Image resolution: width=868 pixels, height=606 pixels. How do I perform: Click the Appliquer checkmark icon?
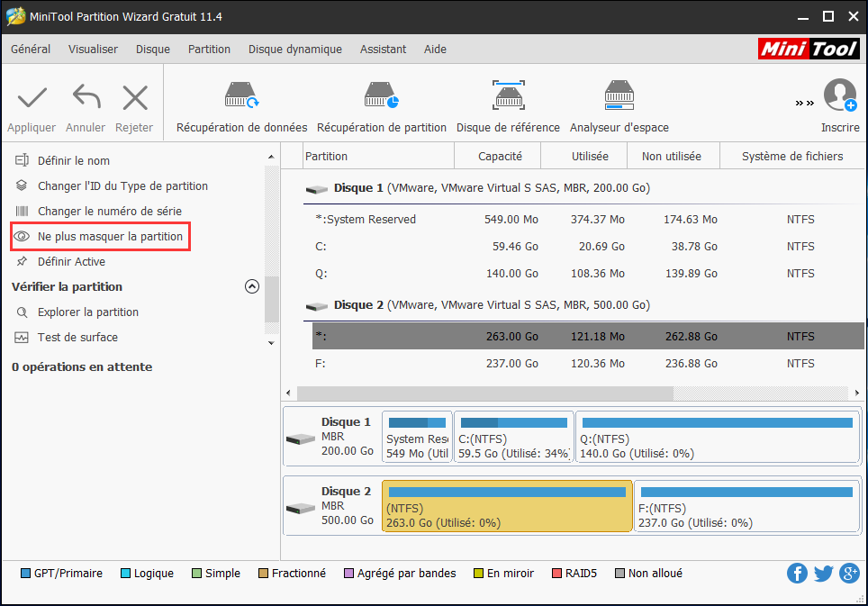(x=32, y=98)
